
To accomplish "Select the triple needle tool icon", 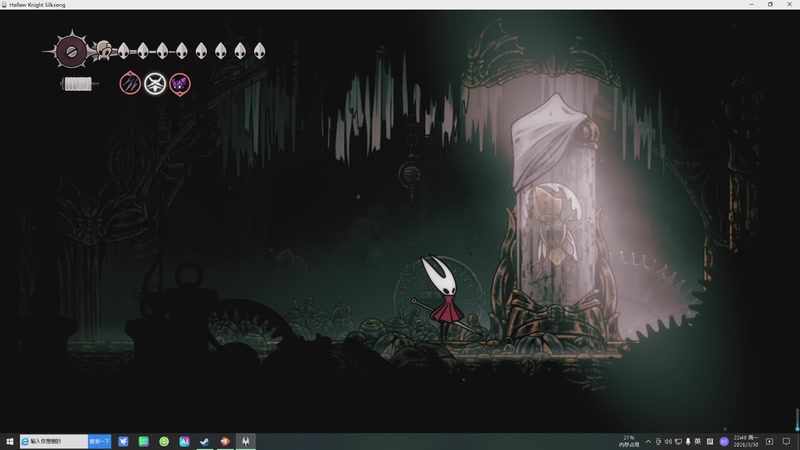I will pyautogui.click(x=130, y=83).
